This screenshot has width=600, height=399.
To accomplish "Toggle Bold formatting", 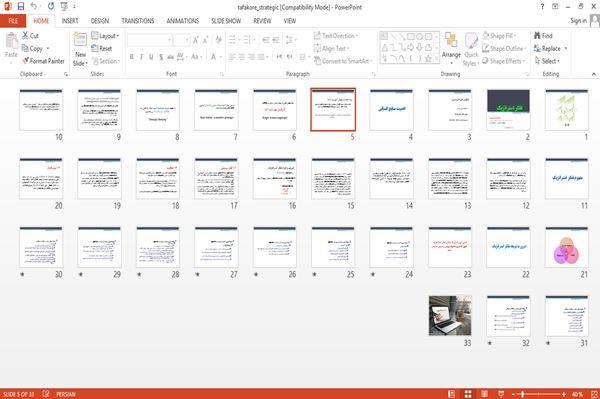I will [x=132, y=57].
